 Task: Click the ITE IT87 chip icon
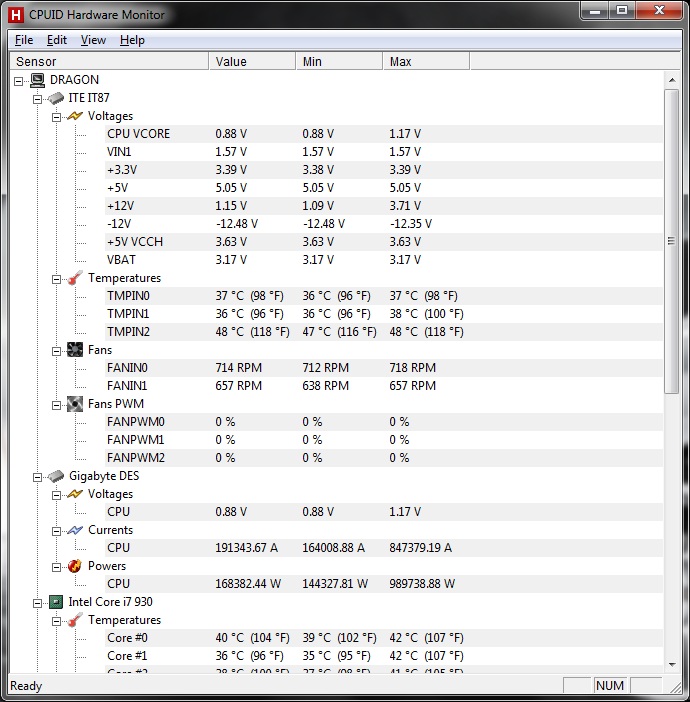click(56, 98)
